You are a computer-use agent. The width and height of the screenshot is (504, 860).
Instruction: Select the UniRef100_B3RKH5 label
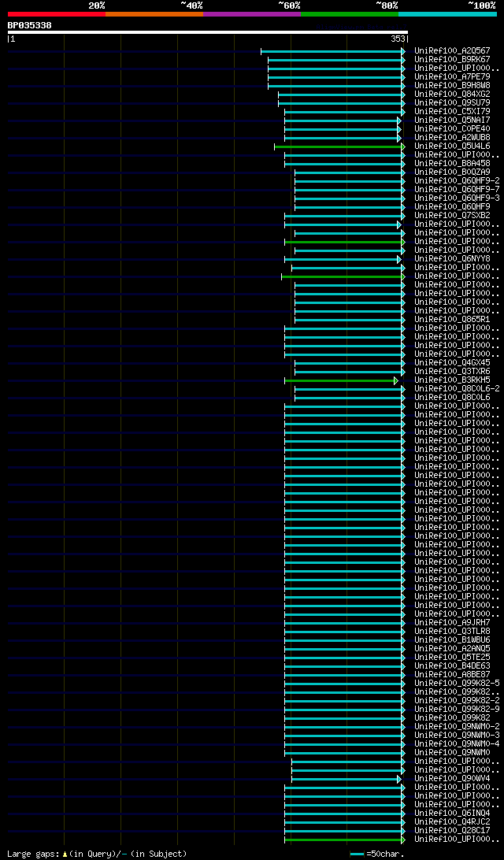(452, 380)
